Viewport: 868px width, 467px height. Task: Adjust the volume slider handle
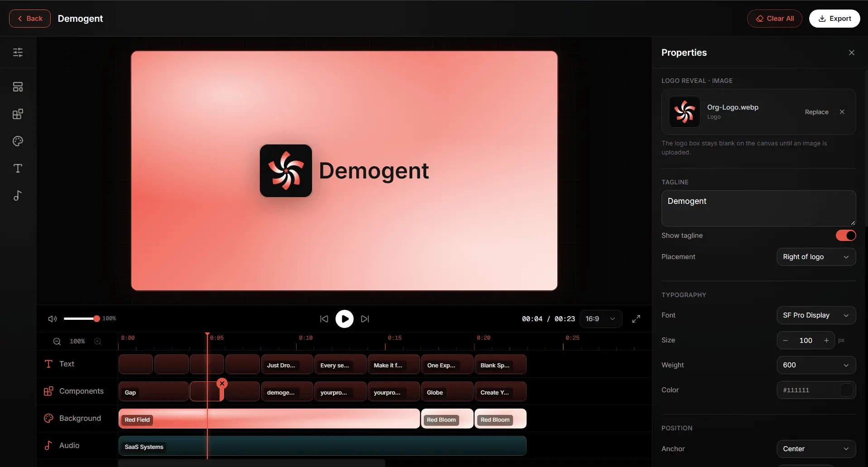coord(96,319)
